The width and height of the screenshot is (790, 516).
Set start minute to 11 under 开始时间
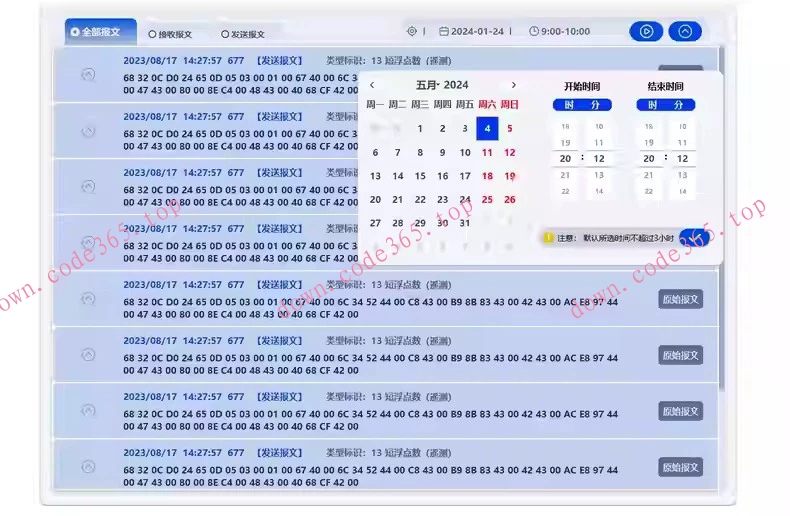click(x=599, y=143)
